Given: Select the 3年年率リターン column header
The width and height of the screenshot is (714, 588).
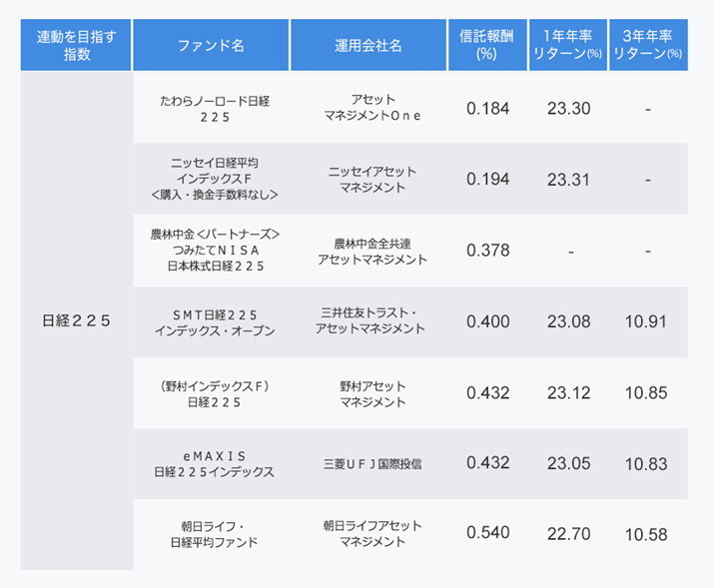Looking at the screenshot, I should click(x=647, y=45).
